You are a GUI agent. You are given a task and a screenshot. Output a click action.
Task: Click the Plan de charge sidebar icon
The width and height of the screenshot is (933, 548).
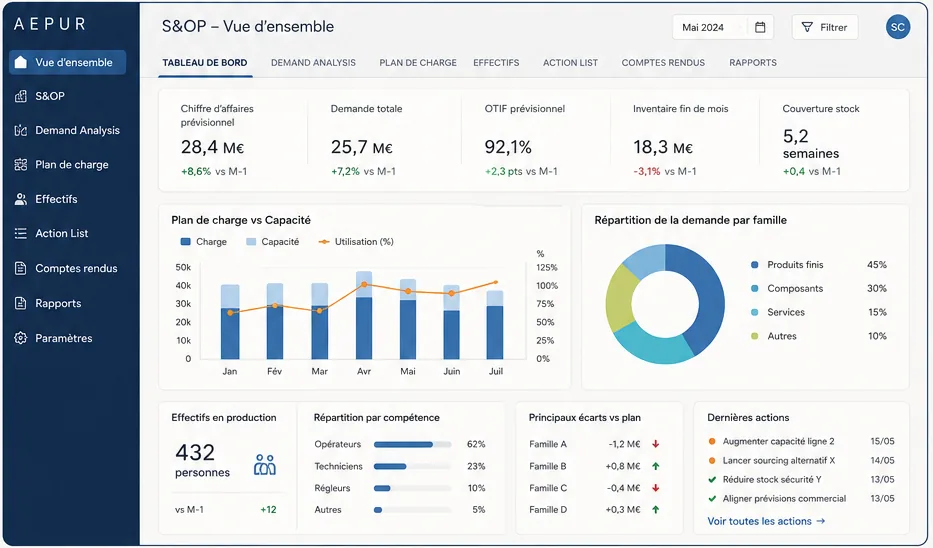point(20,165)
